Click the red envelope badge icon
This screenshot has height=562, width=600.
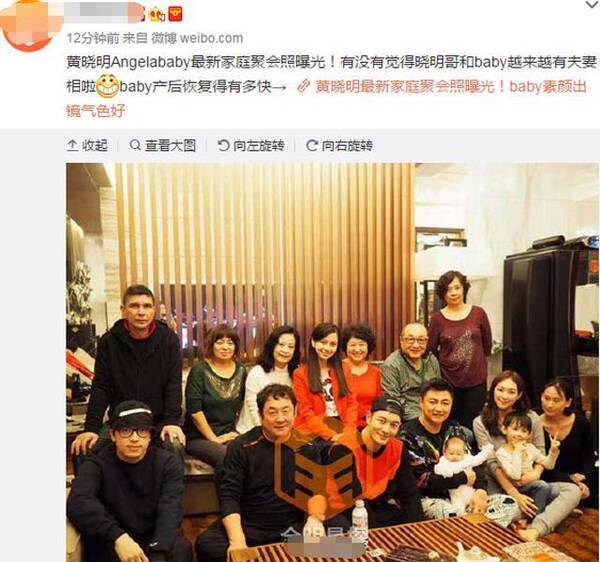coord(176,14)
